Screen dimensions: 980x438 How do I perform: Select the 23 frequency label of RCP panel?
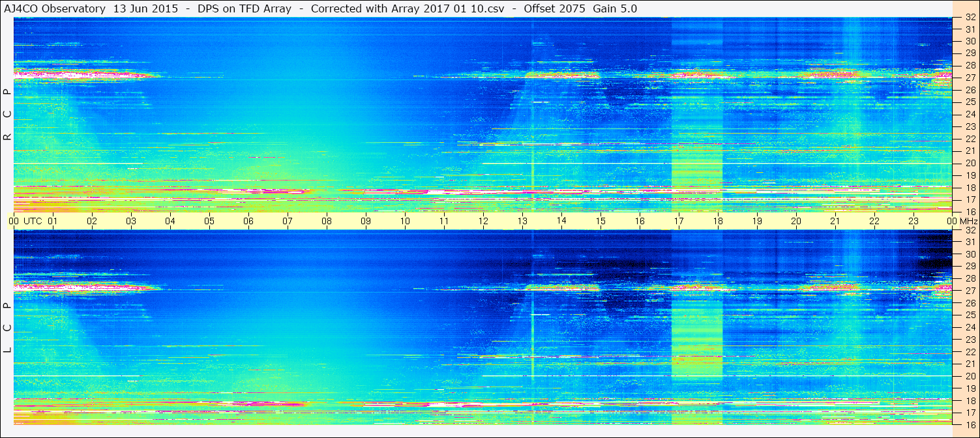point(970,126)
